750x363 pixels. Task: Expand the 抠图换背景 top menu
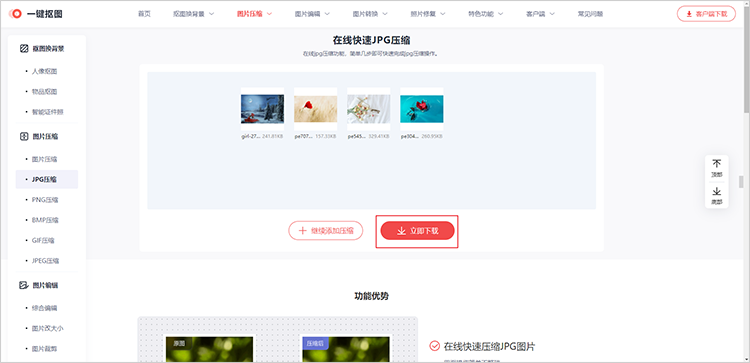point(194,14)
